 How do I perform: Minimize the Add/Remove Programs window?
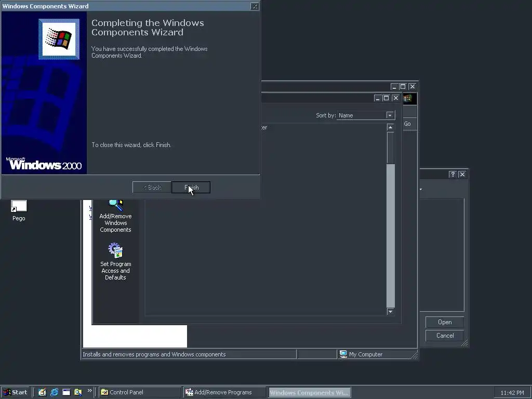(378, 98)
